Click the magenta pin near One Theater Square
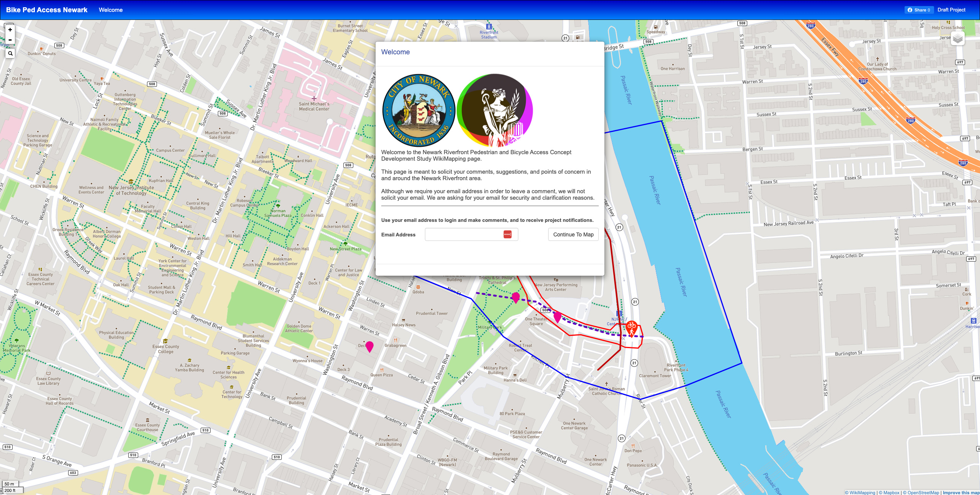 coord(557,317)
